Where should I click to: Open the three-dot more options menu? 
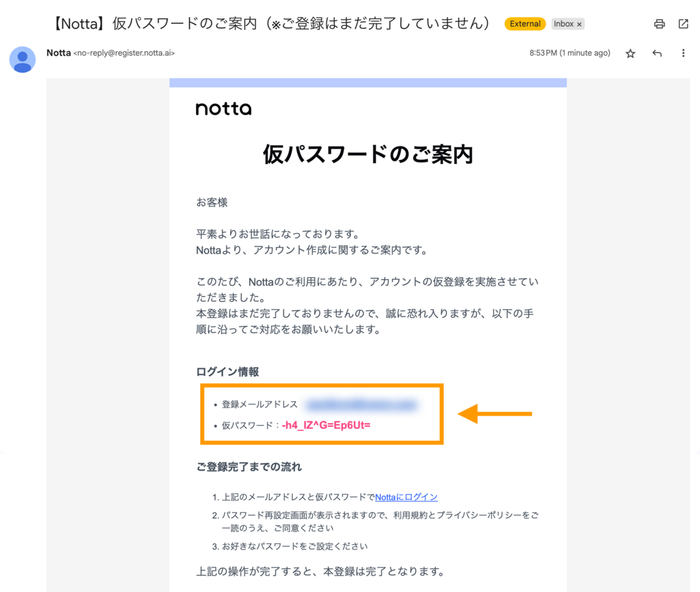[x=683, y=54]
